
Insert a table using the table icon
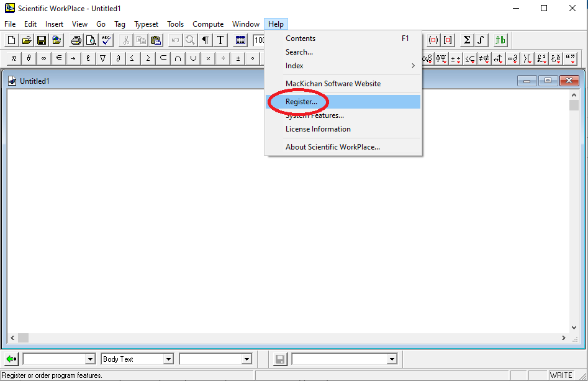[241, 40]
